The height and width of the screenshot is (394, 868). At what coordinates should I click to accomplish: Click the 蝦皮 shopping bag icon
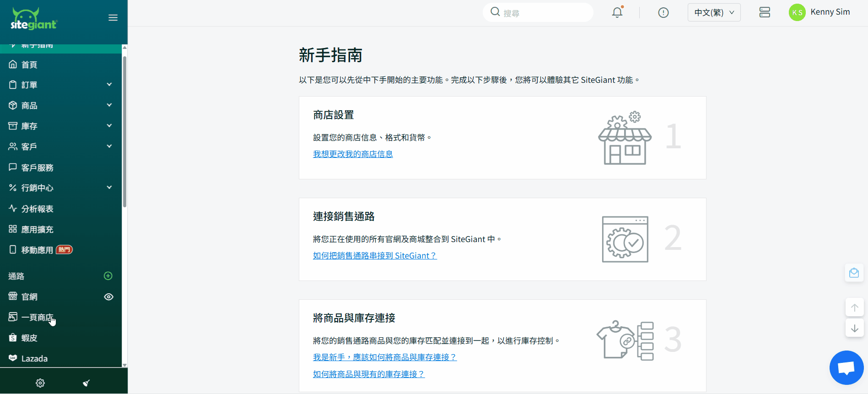13,338
